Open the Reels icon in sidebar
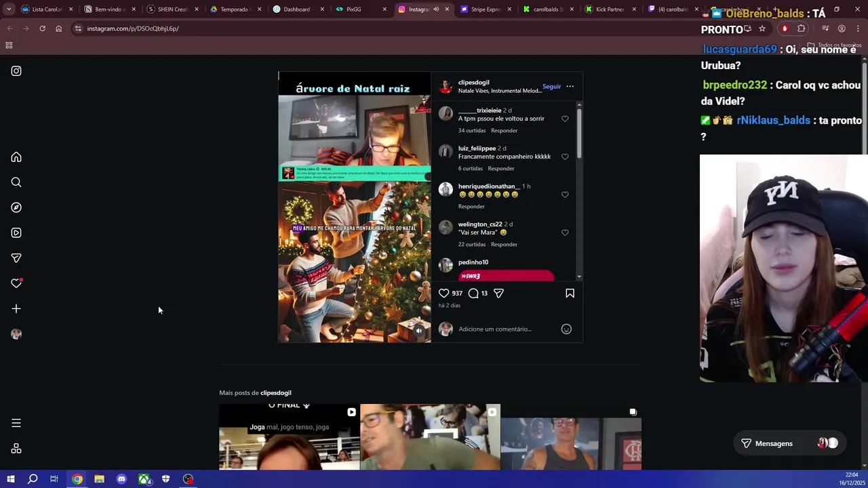 tap(16, 232)
